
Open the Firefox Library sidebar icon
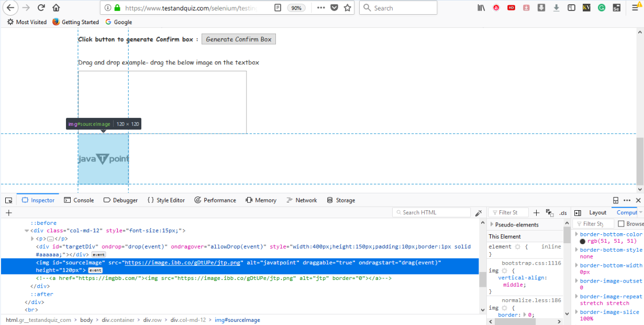(x=481, y=8)
